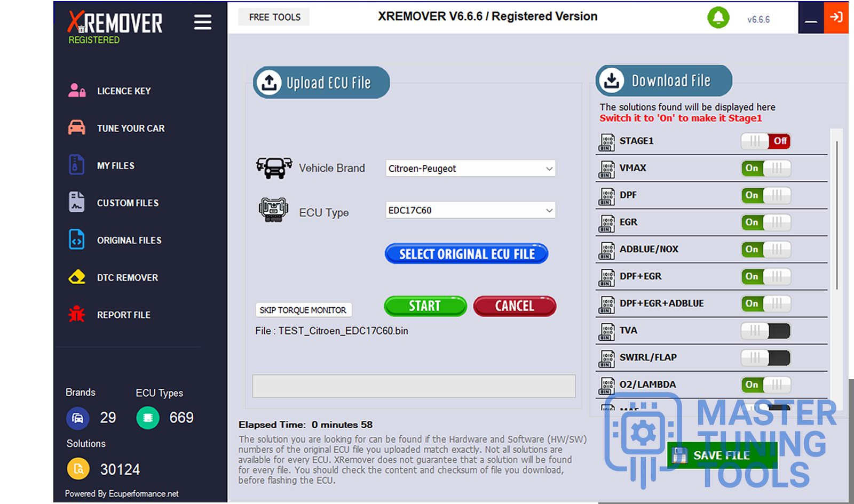
Task: Click the solutions list scrollbar
Action: [836, 213]
